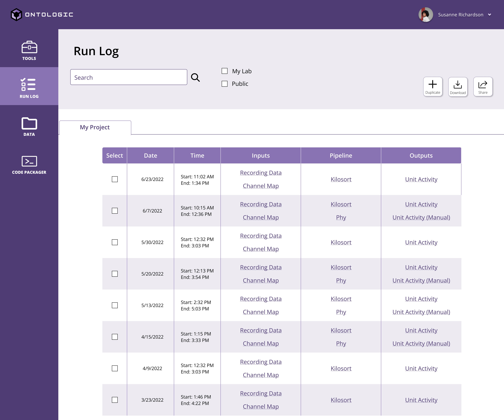The height and width of the screenshot is (420, 504).
Task: Select the 6/23/2022 run checkbox
Action: point(115,179)
